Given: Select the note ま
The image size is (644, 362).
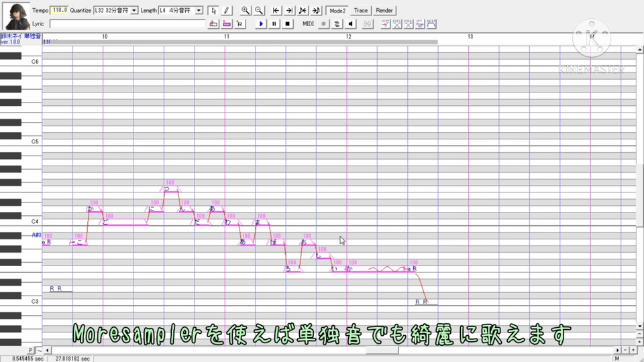Looking at the screenshot, I should point(262,223).
